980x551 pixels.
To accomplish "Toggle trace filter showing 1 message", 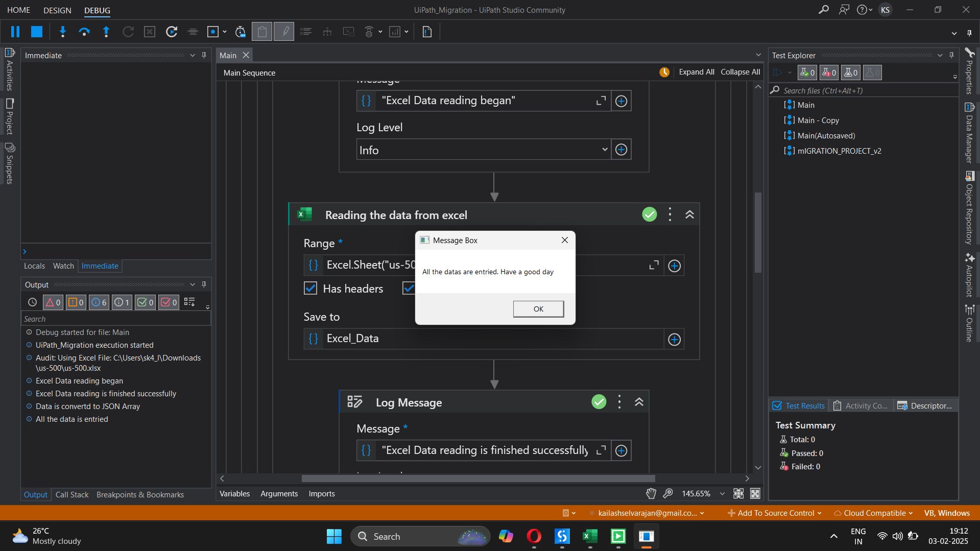I will (x=122, y=302).
